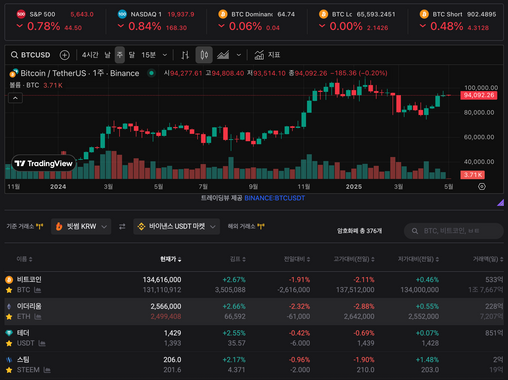Image resolution: width=508 pixels, height=380 pixels.
Task: Click the purple triangle widget corner icon
Action: [500, 202]
